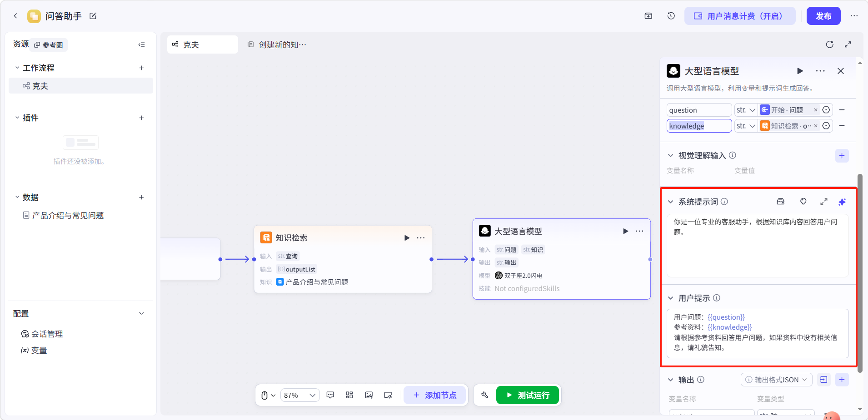
Task: Collapse the 资源 sidebar panel
Action: click(x=141, y=44)
